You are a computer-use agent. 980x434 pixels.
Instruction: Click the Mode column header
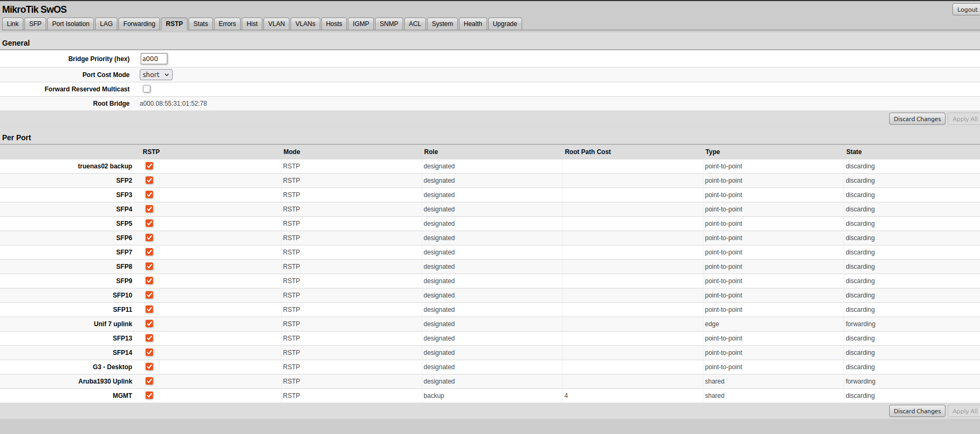tap(292, 152)
